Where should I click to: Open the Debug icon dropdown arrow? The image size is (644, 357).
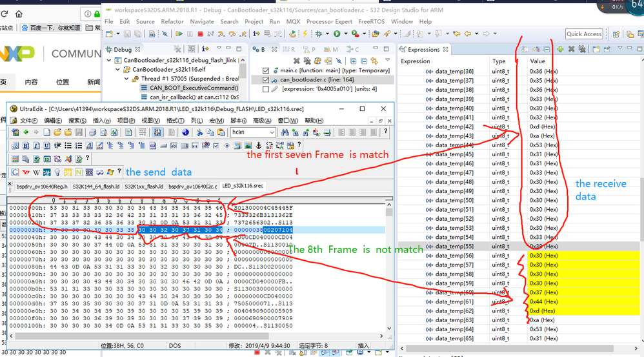coord(327,34)
